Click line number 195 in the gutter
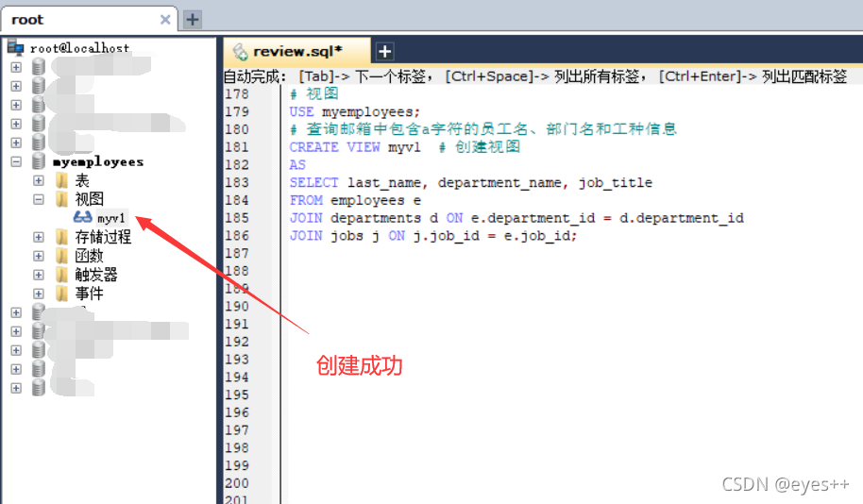The height and width of the screenshot is (504, 863). [237, 395]
